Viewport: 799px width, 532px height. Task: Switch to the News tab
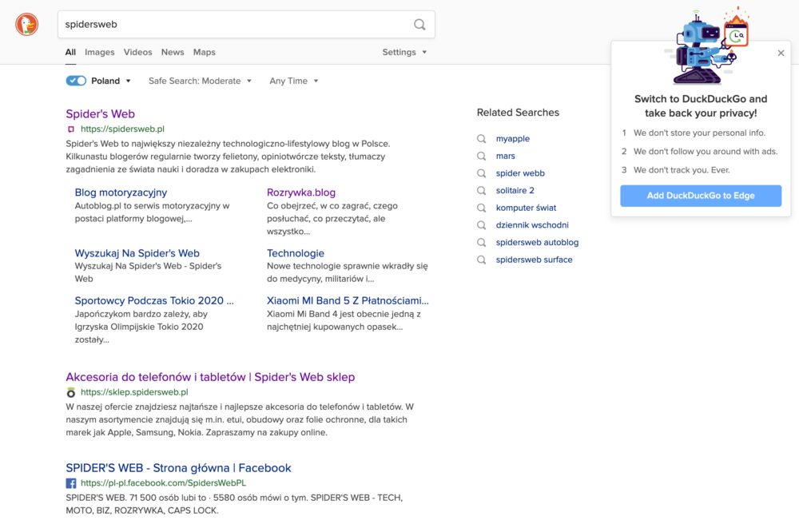coord(173,52)
